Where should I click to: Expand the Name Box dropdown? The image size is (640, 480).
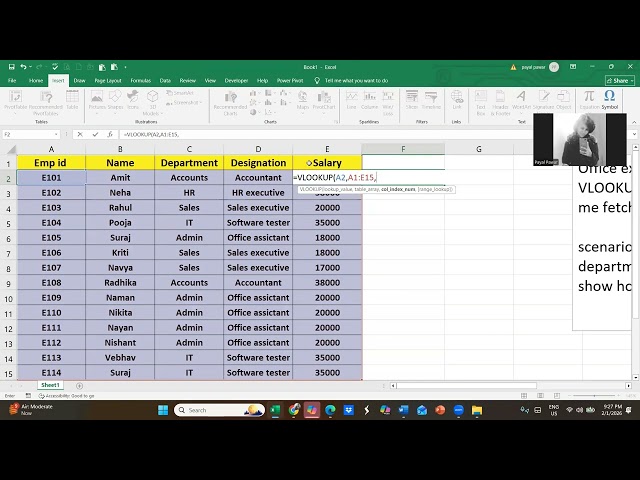point(56,134)
